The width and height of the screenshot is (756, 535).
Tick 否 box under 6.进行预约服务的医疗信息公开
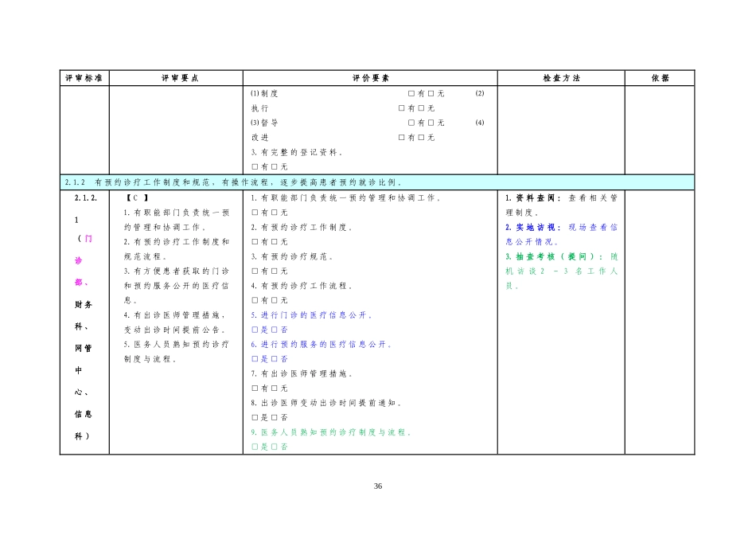pyautogui.click(x=275, y=359)
